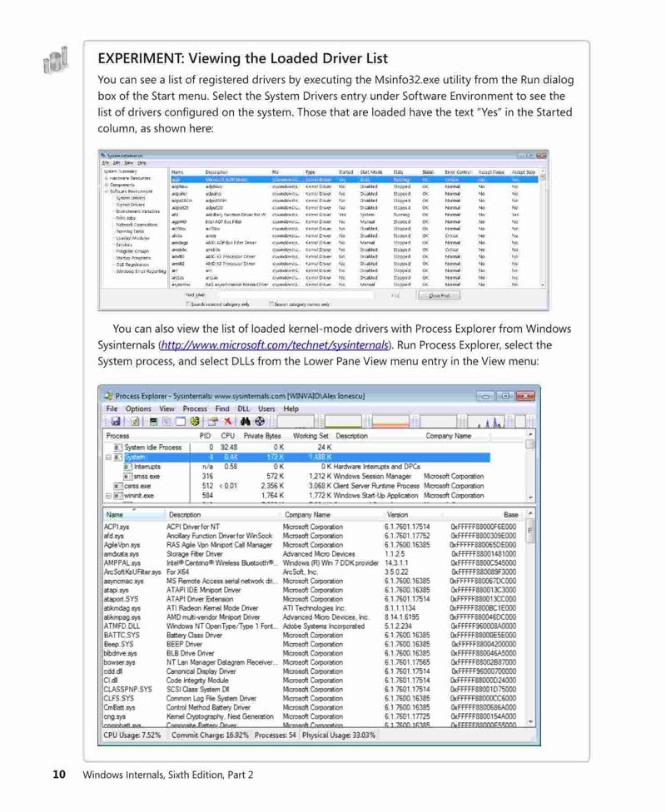Open the Find menu

(x=222, y=408)
